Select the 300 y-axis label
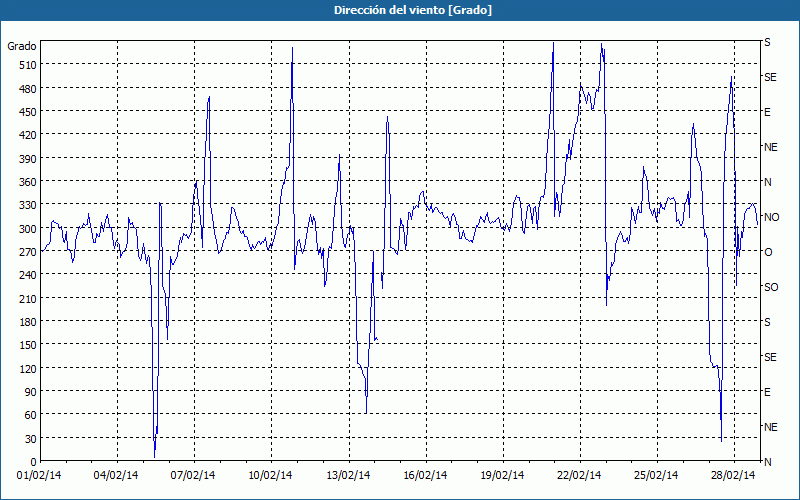The width and height of the screenshot is (800, 500). click(28, 229)
